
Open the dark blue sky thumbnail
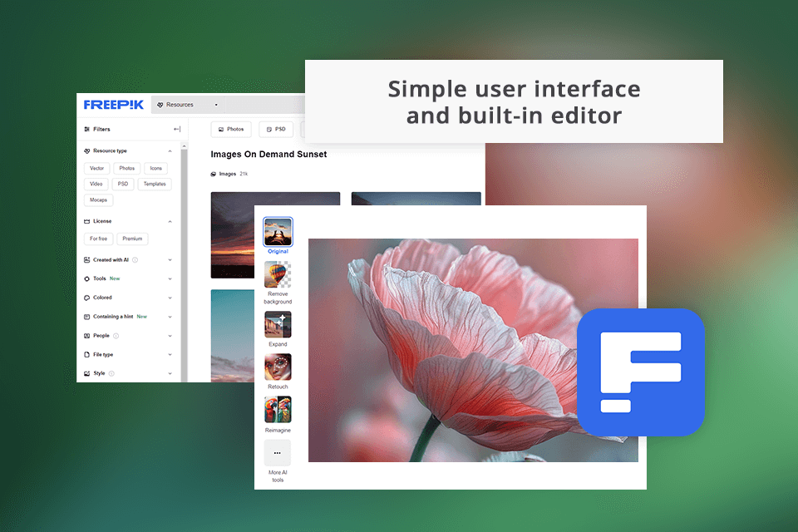coord(416,199)
